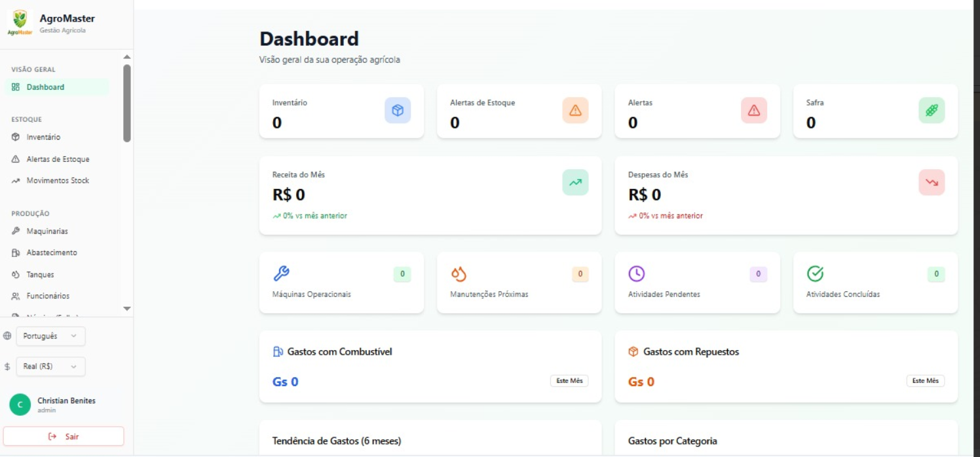Click Este Mês button under Gastos com Combustível

click(x=569, y=381)
